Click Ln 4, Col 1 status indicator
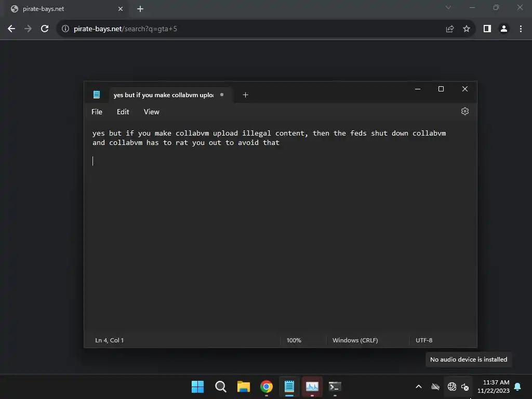The width and height of the screenshot is (532, 399). click(109, 340)
